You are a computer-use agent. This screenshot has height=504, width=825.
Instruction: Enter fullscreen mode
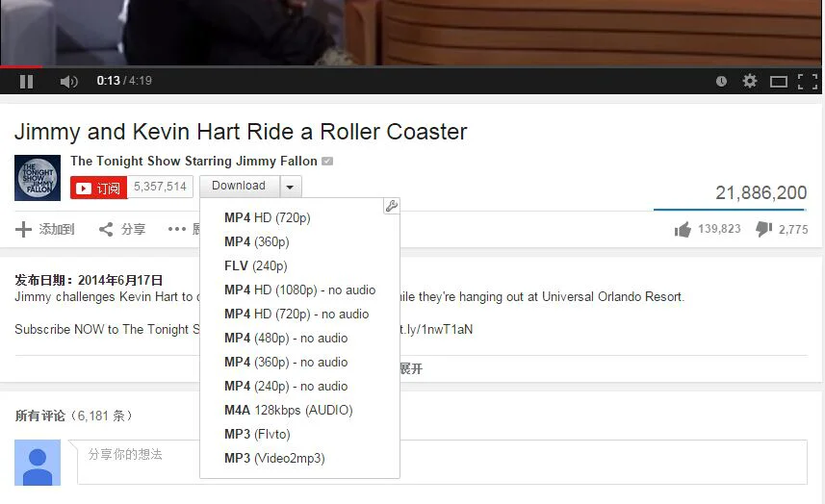pyautogui.click(x=808, y=82)
